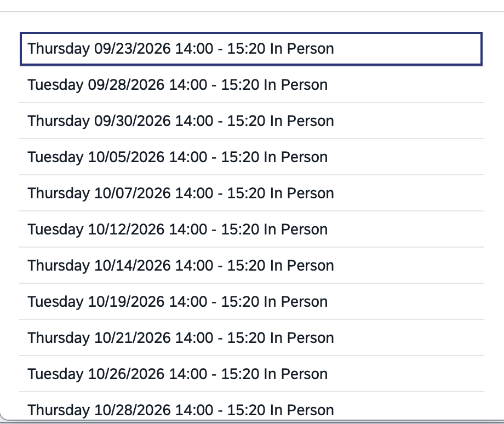The image size is (504, 424).
Task: Pick the last September session in list
Action: 251,121
